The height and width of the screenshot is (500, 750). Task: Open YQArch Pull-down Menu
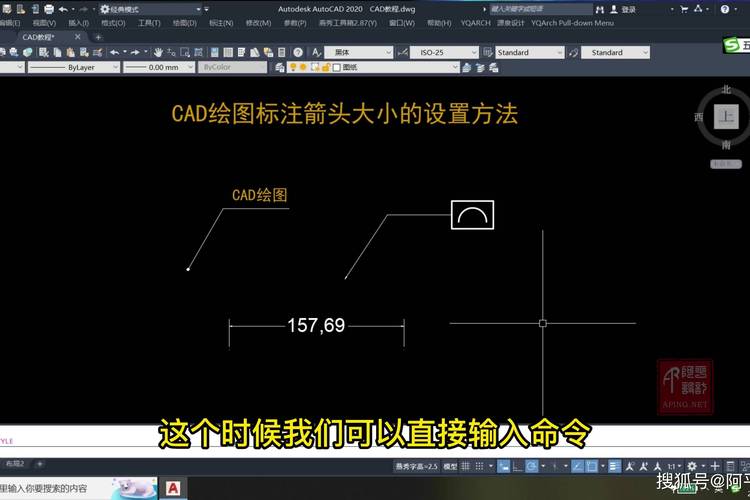[572, 23]
